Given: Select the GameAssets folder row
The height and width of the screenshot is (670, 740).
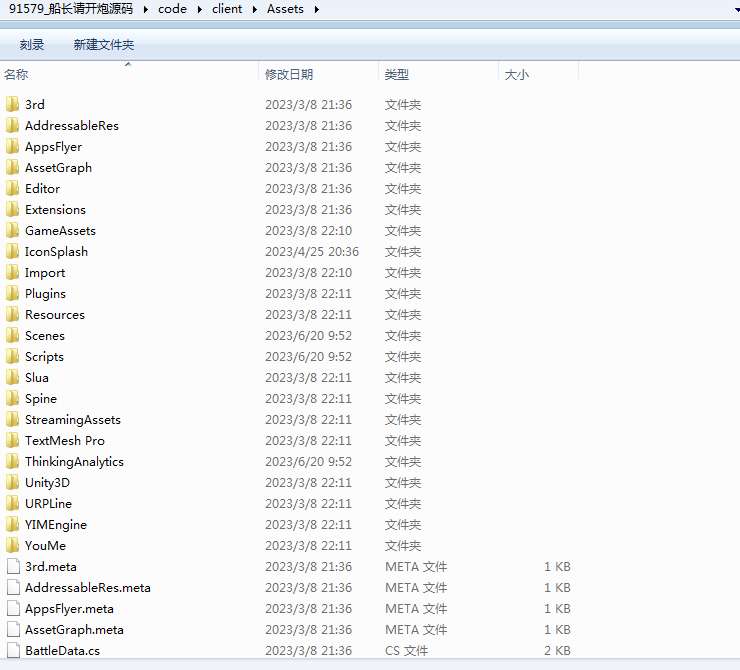Looking at the screenshot, I should (60, 231).
